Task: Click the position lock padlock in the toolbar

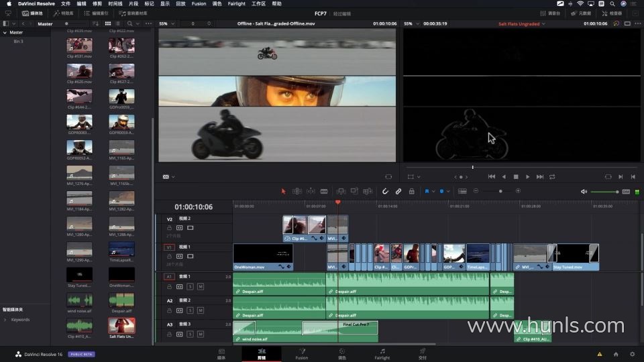Action: tap(411, 191)
